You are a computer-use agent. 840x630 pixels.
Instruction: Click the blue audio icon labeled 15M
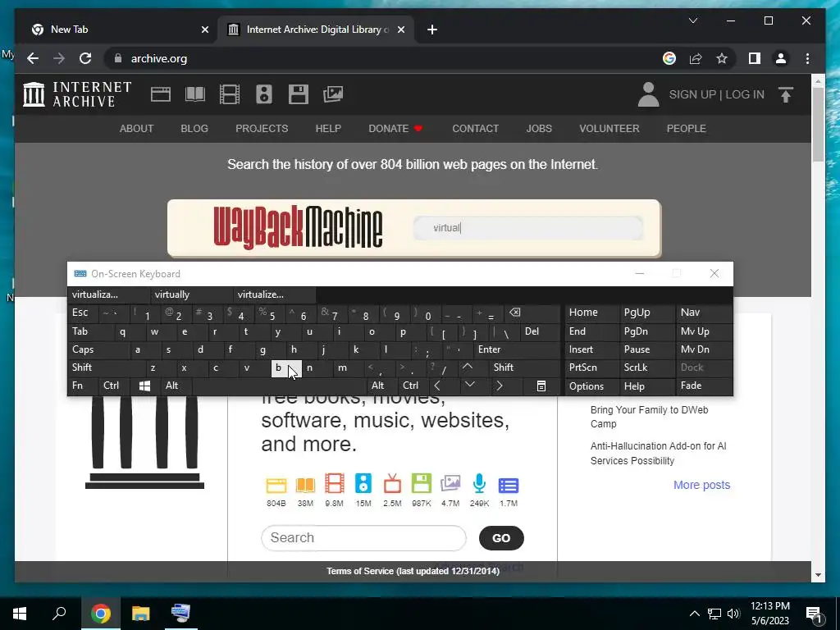(363, 484)
